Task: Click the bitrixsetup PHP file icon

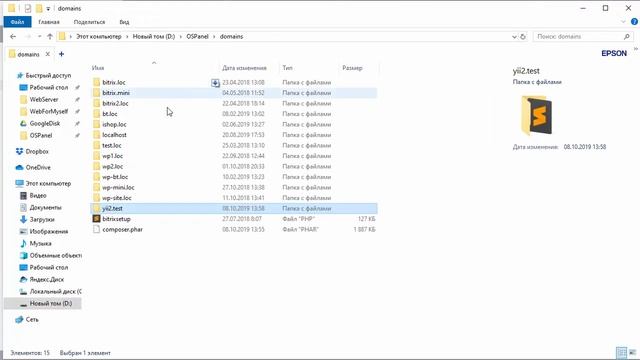Action: click(96, 219)
